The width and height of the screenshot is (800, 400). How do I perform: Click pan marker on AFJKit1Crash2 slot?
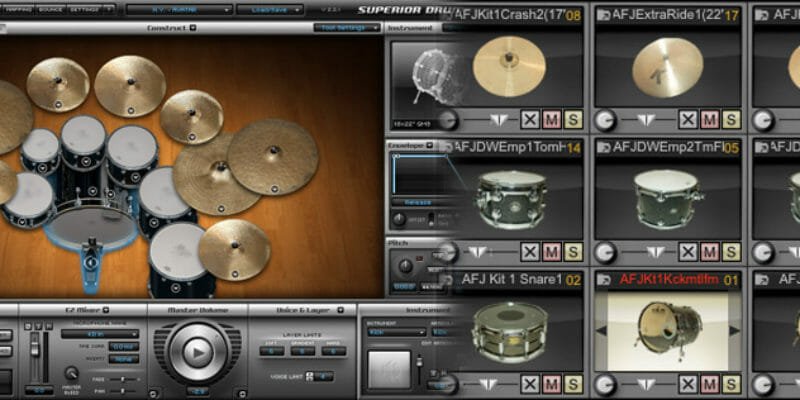(x=498, y=120)
